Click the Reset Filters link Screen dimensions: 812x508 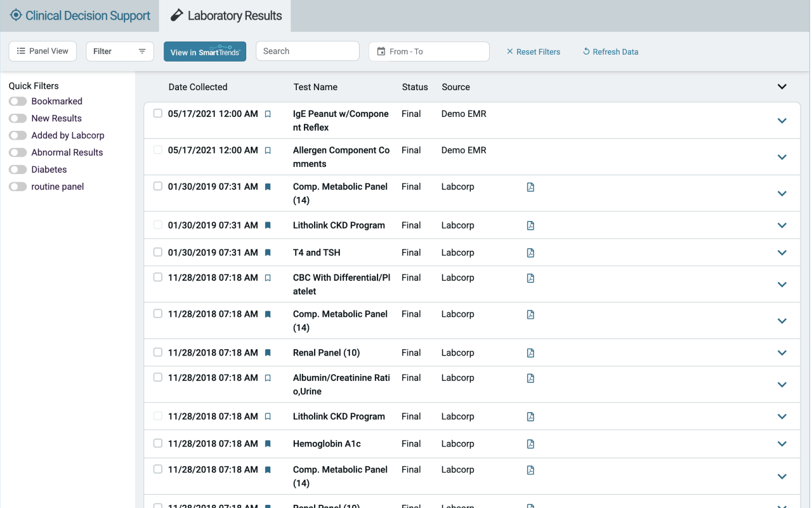click(533, 52)
